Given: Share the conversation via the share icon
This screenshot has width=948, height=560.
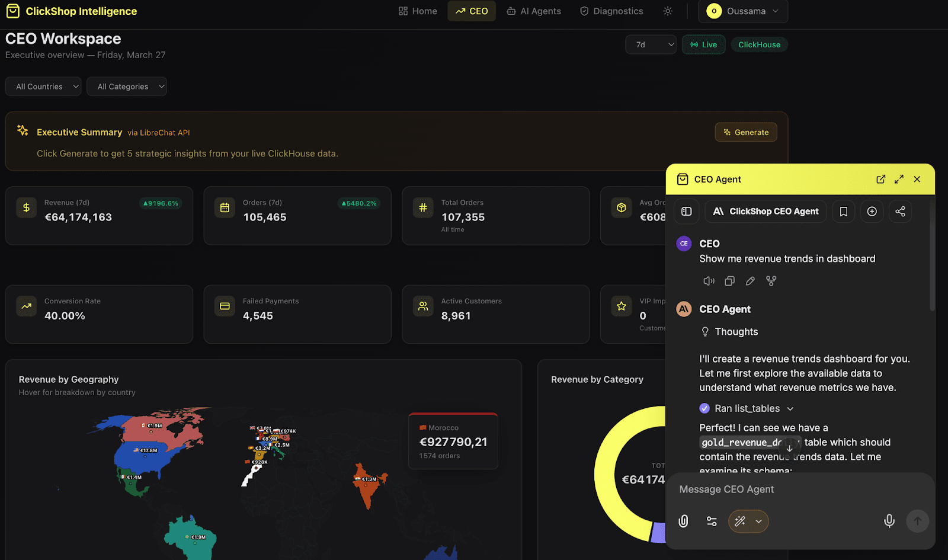Looking at the screenshot, I should 900,212.
